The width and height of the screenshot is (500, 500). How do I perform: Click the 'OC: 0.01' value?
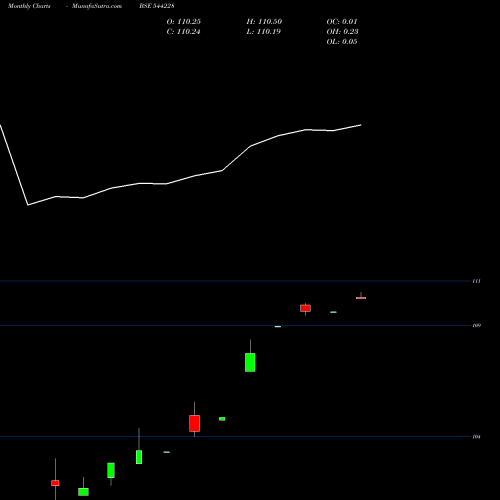tap(342, 22)
